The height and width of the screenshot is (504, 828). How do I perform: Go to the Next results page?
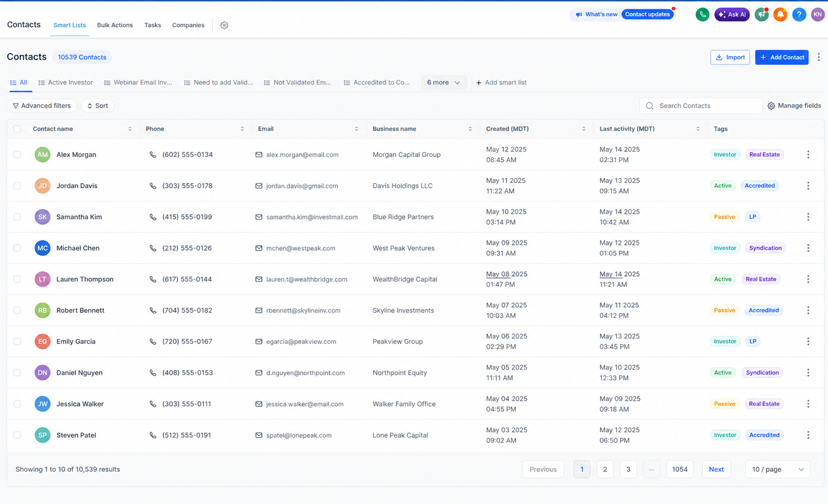[716, 470]
